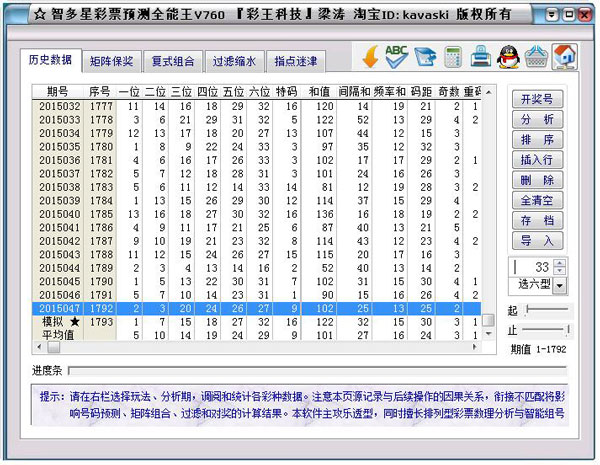
Task: Click the 期号 column header
Action: click(x=57, y=92)
